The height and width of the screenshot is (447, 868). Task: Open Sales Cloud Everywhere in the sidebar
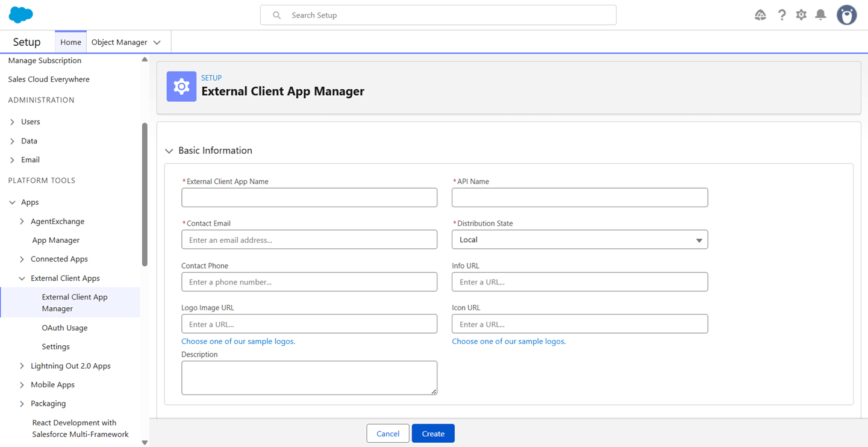[49, 79]
